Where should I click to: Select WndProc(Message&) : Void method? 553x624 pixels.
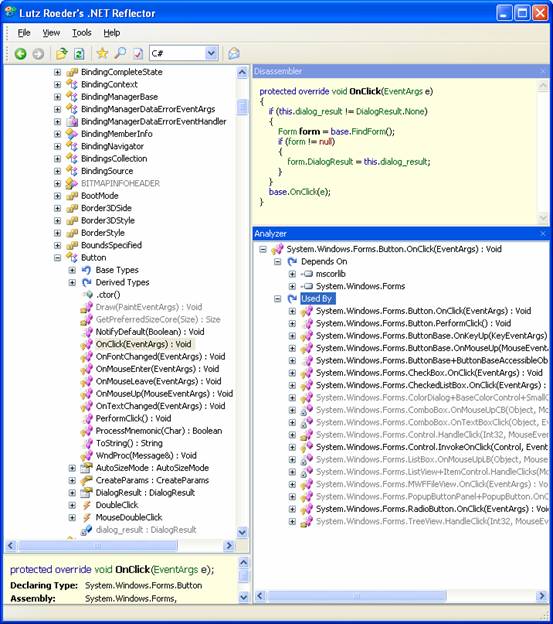pos(146,456)
